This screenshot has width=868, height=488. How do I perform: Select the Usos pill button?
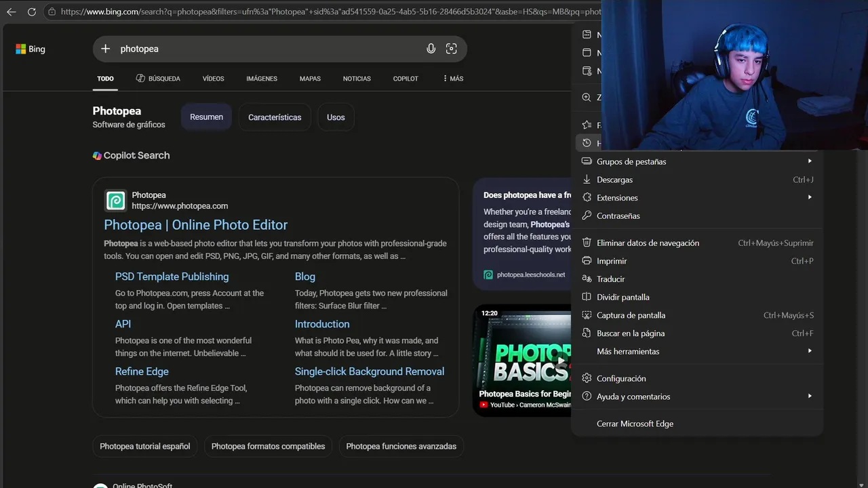[336, 117]
